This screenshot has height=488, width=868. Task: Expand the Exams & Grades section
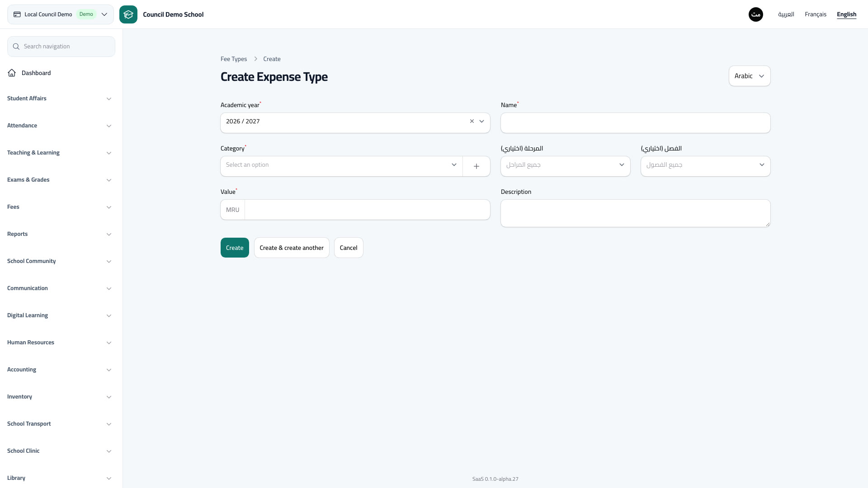coord(59,180)
